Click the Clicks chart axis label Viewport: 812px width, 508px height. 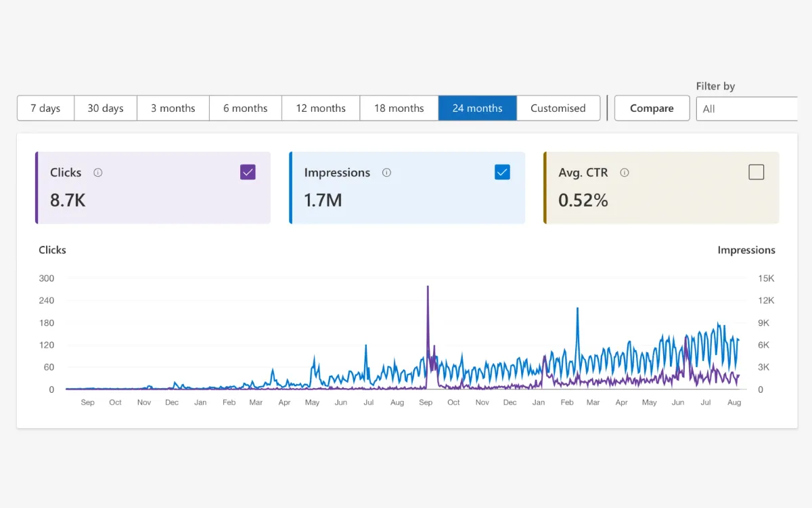pyautogui.click(x=52, y=250)
